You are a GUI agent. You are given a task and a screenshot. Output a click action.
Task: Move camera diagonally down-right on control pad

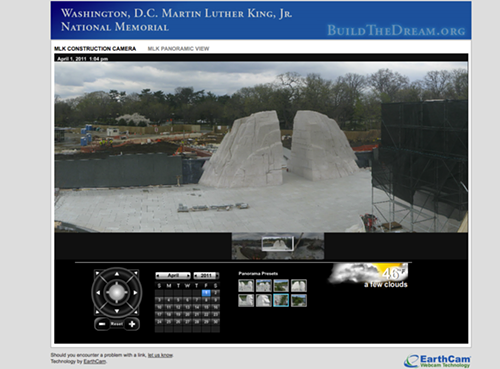[x=136, y=312]
